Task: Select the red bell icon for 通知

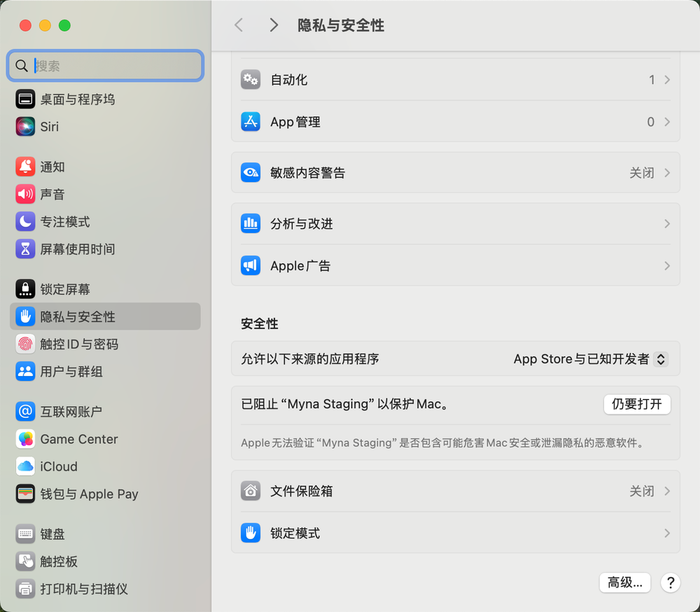Action: [25, 167]
